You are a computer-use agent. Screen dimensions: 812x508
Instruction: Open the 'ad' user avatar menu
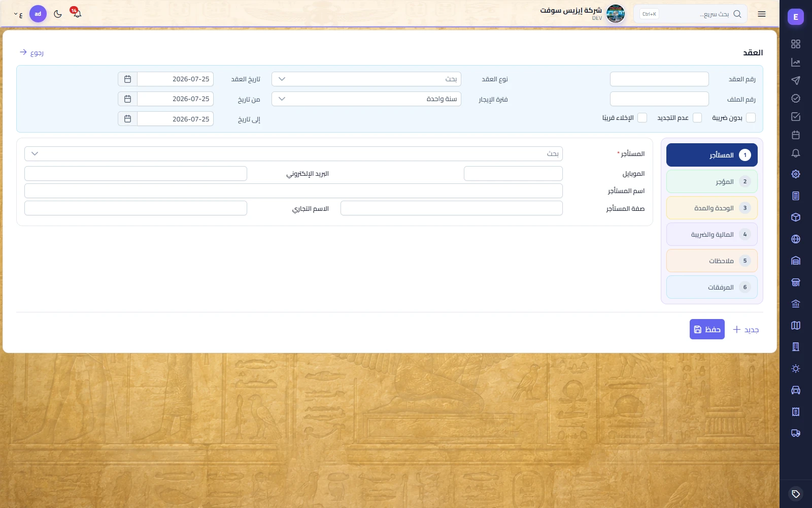tap(38, 14)
